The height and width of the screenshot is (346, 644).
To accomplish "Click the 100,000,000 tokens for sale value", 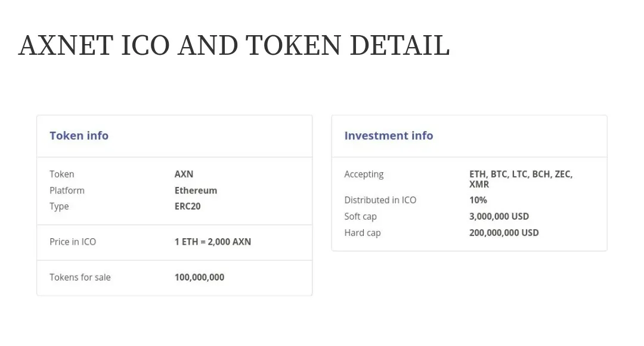I will tap(200, 277).
